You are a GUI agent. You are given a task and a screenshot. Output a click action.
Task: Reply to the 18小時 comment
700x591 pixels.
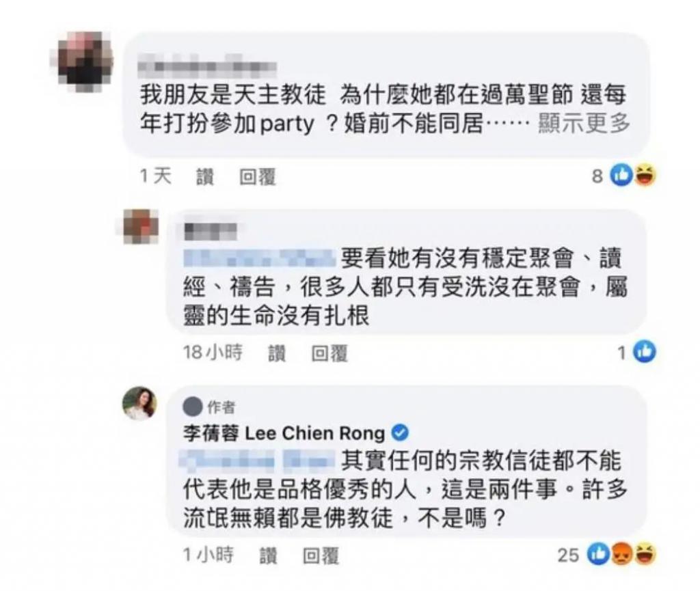[x=329, y=353]
